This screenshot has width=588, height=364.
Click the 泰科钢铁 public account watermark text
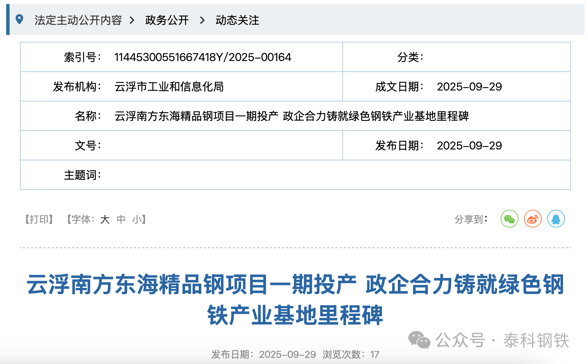tap(536, 340)
